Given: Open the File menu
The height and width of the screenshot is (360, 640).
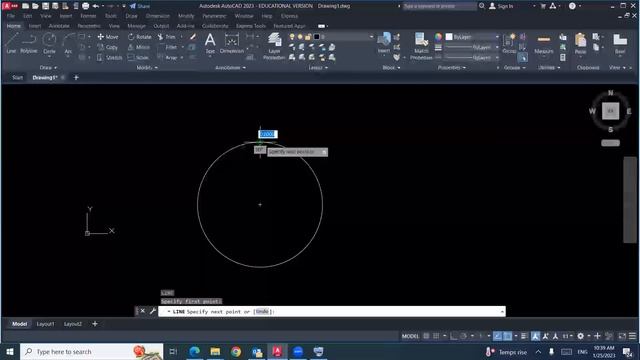Looking at the screenshot, I should click(x=11, y=16).
